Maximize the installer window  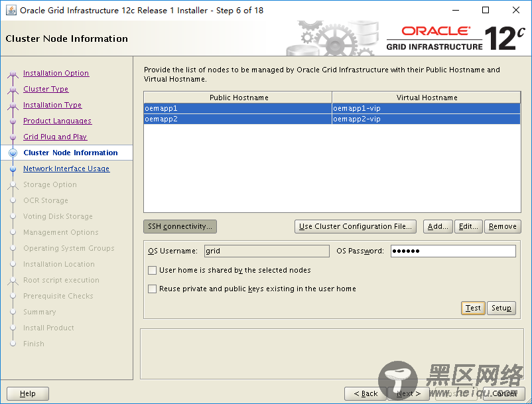[486, 10]
